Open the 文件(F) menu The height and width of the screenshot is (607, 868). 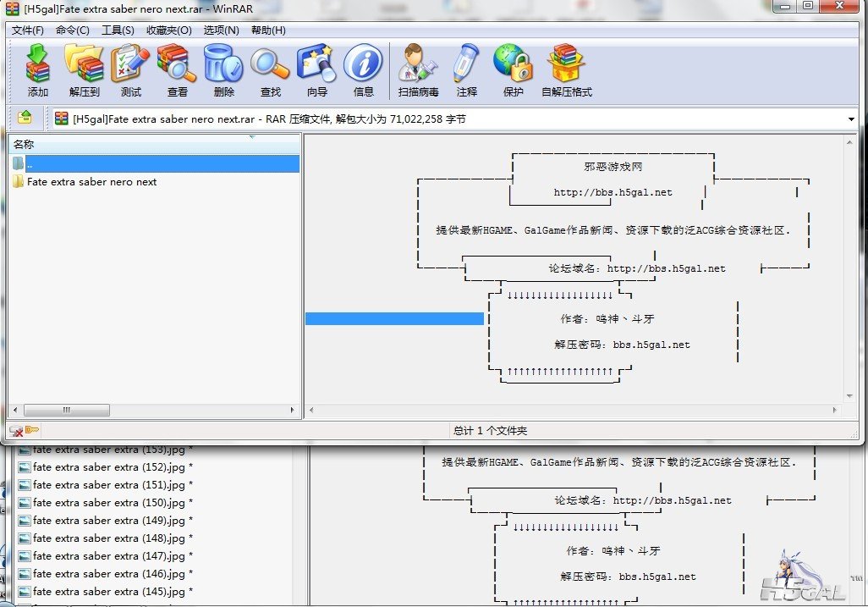click(28, 30)
